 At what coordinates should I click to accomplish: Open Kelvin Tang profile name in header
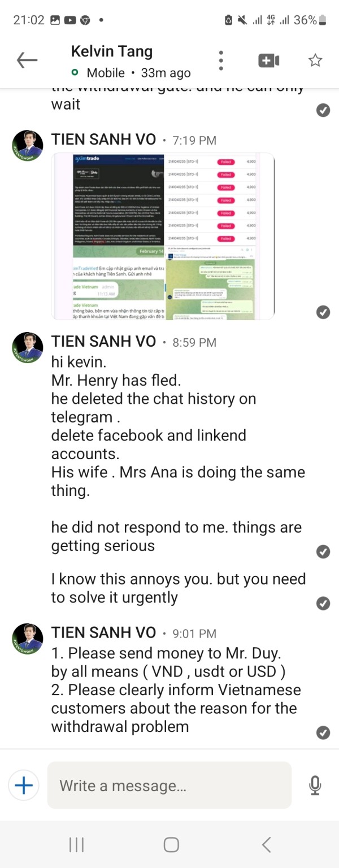[112, 51]
